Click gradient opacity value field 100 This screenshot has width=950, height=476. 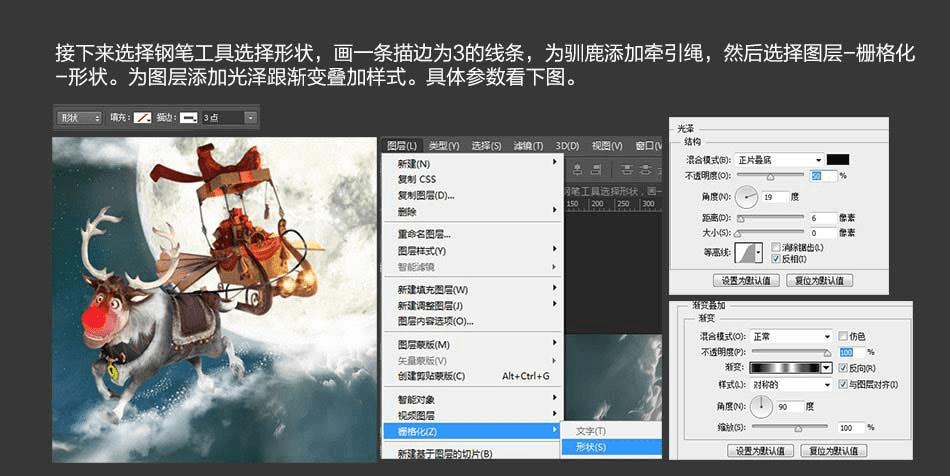pyautogui.click(x=850, y=352)
